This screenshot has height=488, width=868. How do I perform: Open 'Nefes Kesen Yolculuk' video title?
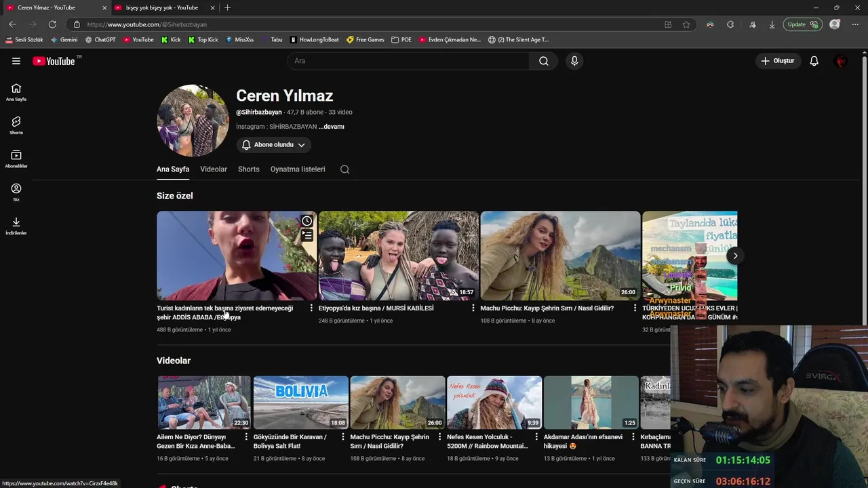488,442
